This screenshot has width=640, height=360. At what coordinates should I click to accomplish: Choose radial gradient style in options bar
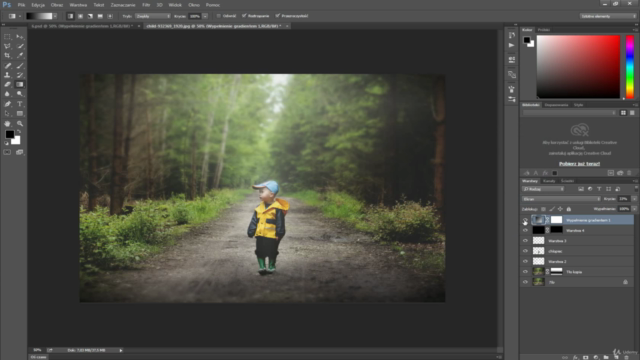[80, 16]
